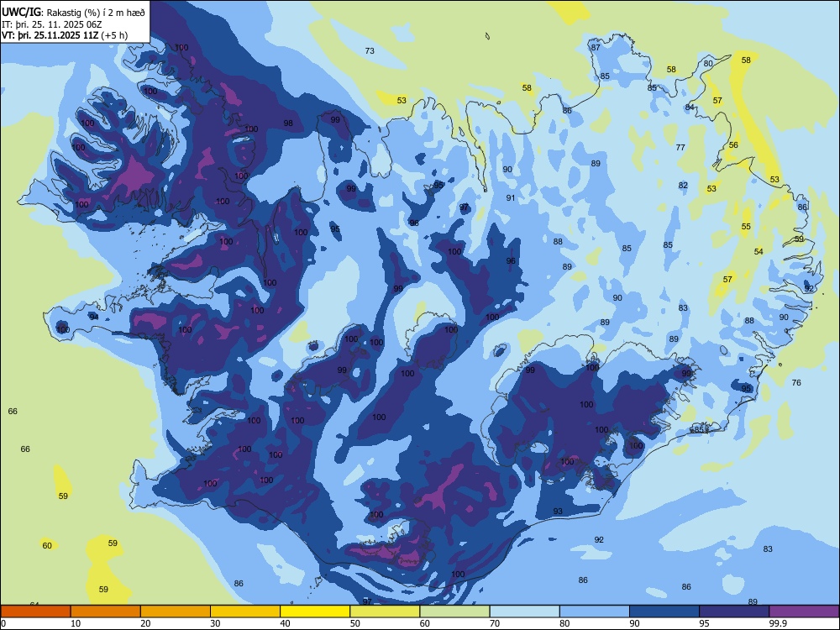Click the 'IT: þri. 25. 11. 2025 06Z' line
Viewport: 840px width, 630px height.
51,24
